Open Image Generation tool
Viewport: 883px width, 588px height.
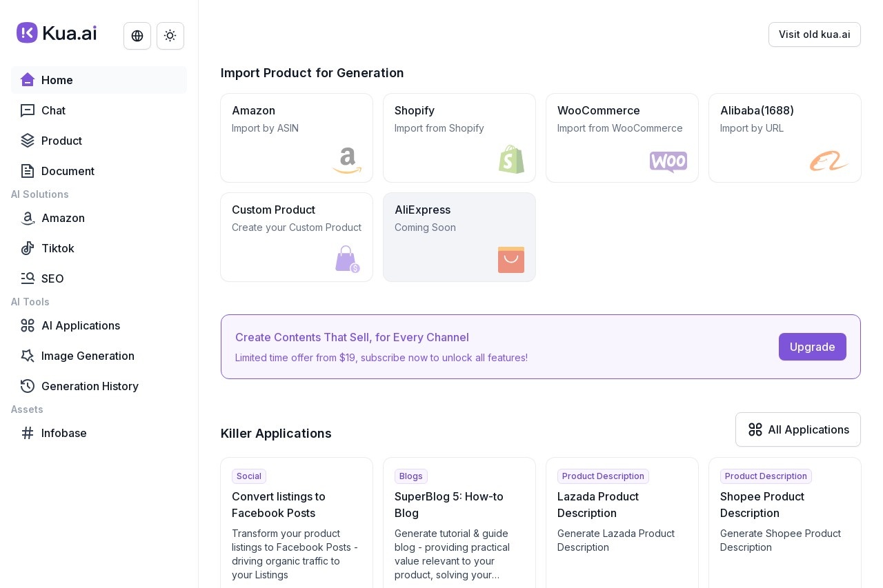coord(99,356)
